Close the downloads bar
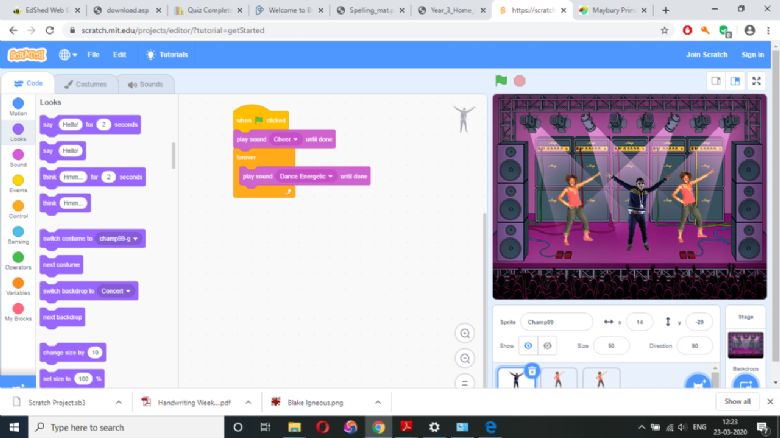The height and width of the screenshot is (438, 780). point(770,401)
